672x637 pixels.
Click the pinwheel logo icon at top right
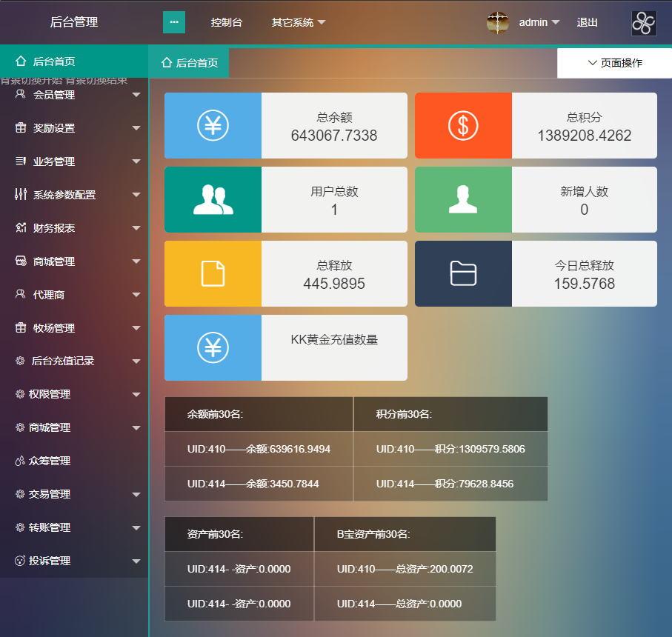644,23
